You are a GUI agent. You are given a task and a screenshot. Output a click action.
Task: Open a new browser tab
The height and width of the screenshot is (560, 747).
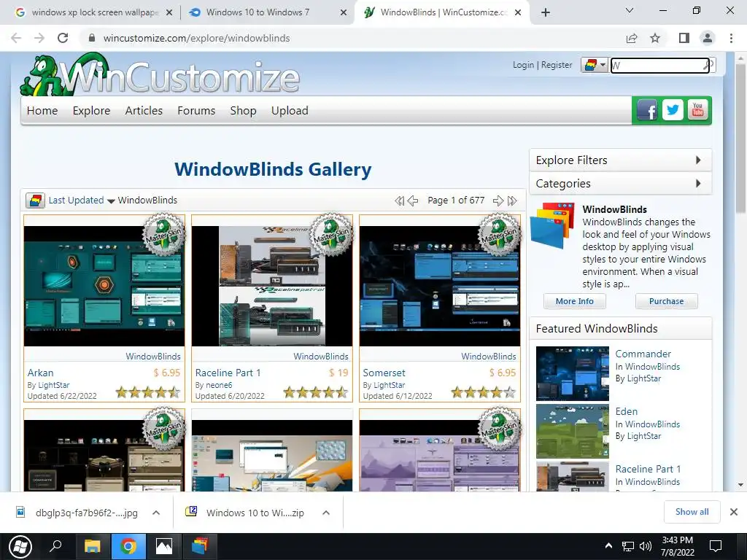(546, 12)
